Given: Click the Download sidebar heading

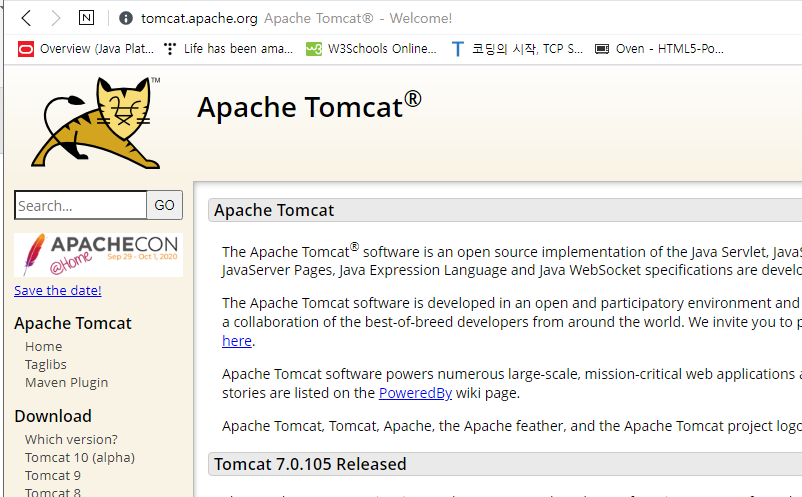Looking at the screenshot, I should tap(53, 416).
